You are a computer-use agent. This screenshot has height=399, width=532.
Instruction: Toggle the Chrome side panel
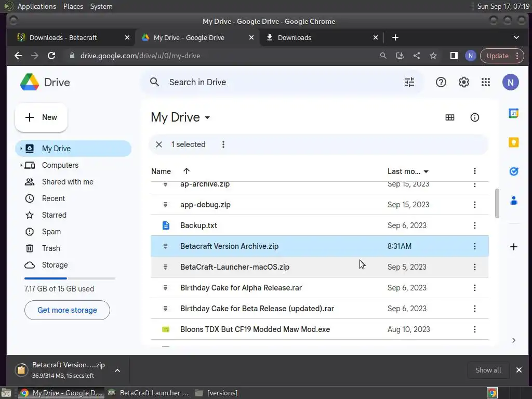pos(454,56)
